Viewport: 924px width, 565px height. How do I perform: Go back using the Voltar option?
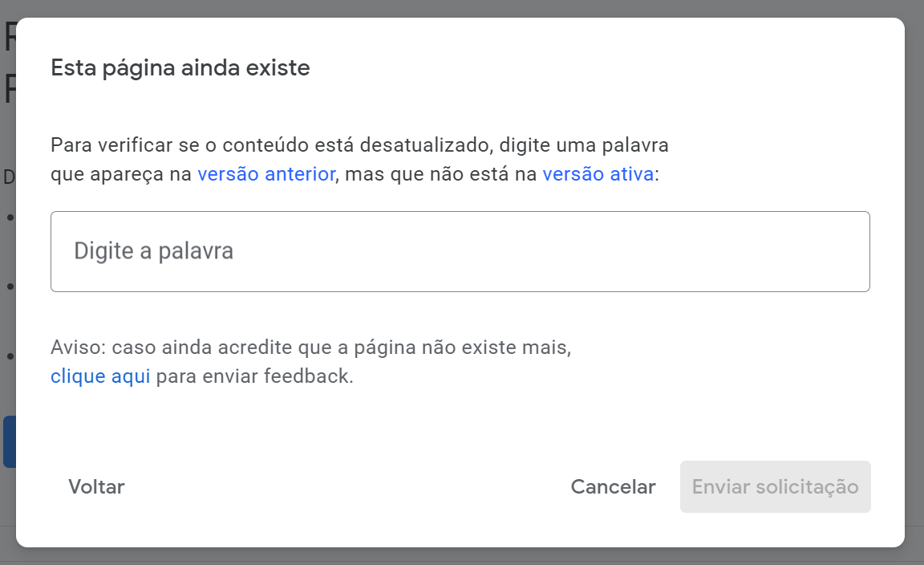pyautogui.click(x=95, y=487)
